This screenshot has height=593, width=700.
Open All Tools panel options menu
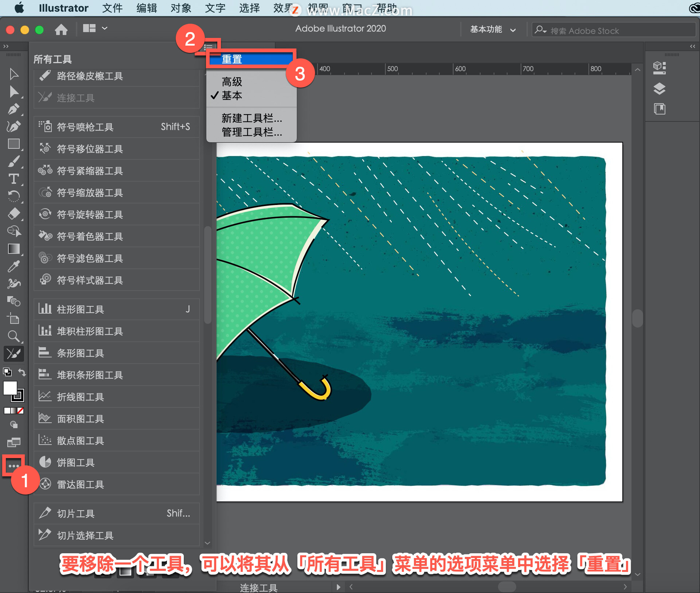point(209,47)
